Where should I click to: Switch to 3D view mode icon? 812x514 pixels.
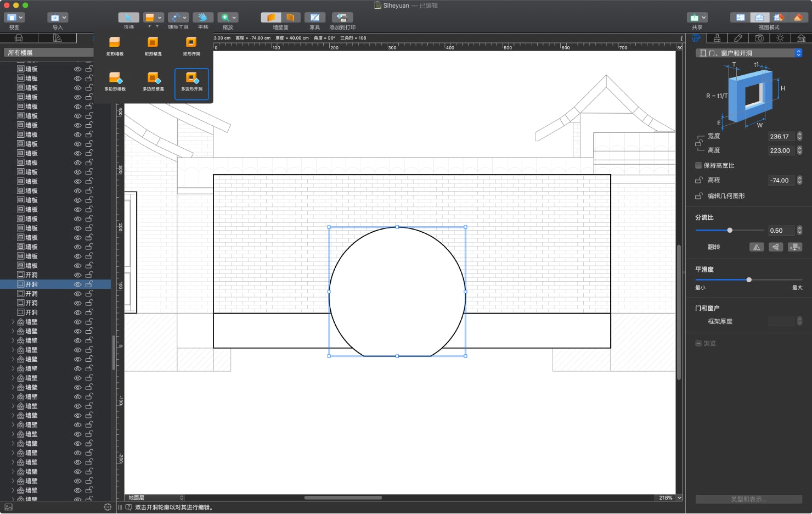pyautogui.click(x=799, y=18)
